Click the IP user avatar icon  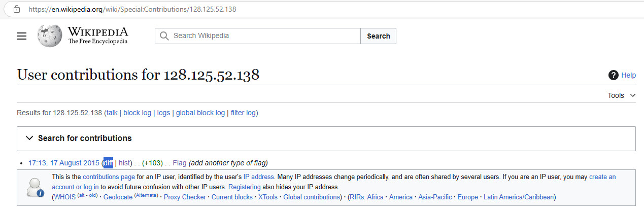tap(35, 187)
